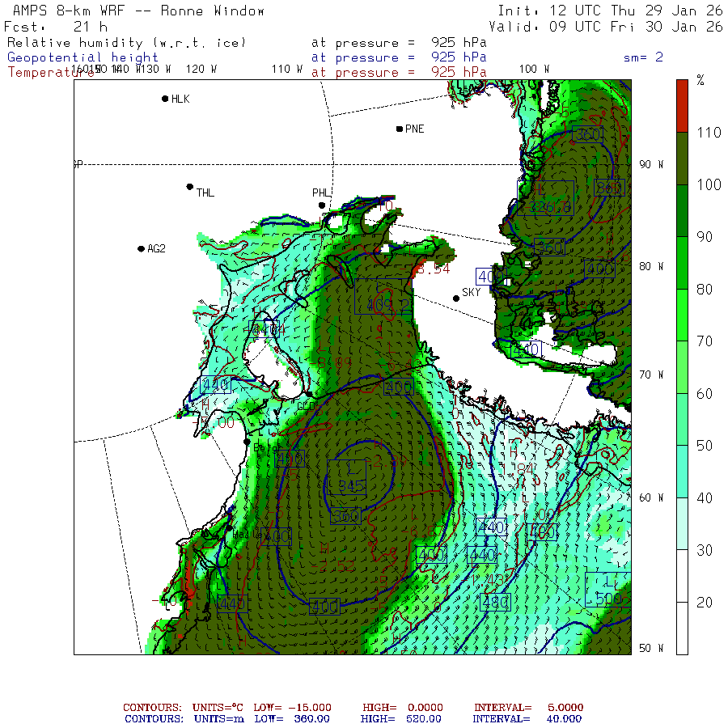Click the '100' colorbar tick label
This screenshot has height=728, width=728.
709,184
